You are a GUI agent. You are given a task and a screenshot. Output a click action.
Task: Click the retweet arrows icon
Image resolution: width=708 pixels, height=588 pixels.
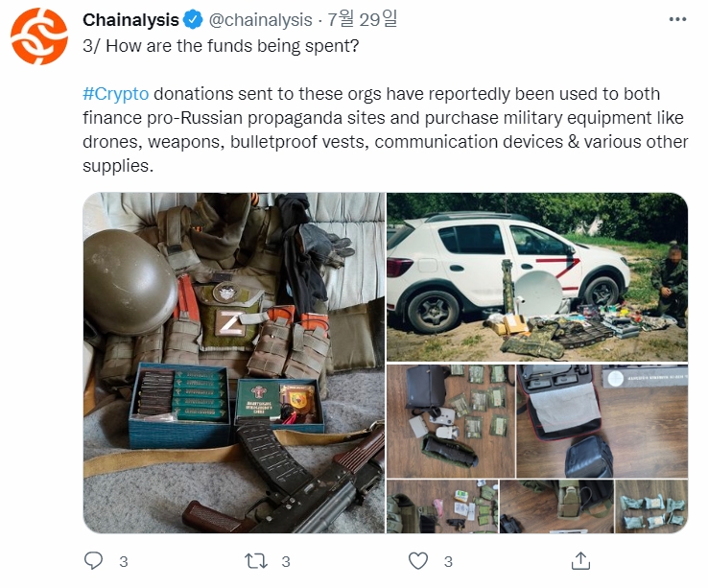point(256,561)
